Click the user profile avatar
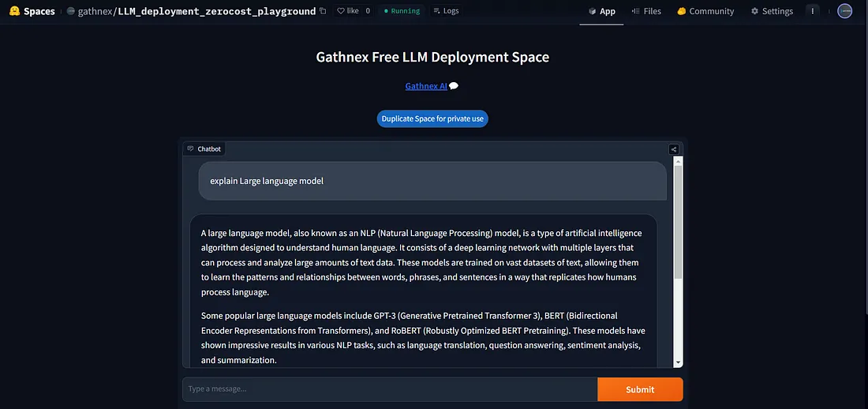The image size is (868, 409). pyautogui.click(x=844, y=11)
